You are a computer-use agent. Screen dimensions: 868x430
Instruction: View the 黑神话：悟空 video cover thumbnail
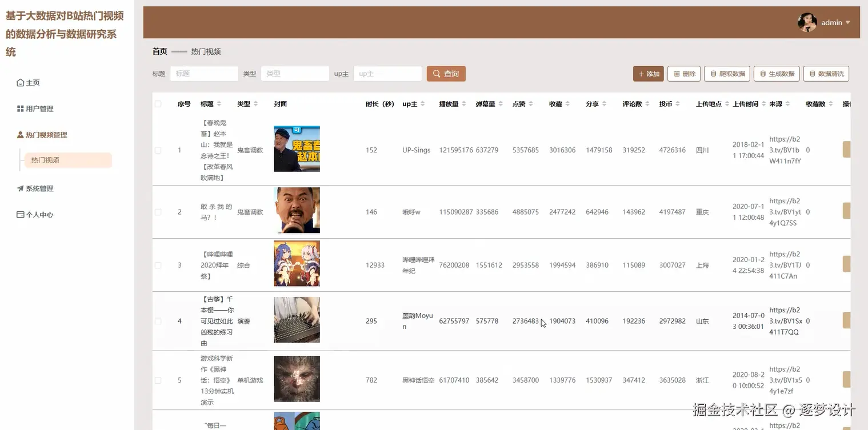[297, 379]
